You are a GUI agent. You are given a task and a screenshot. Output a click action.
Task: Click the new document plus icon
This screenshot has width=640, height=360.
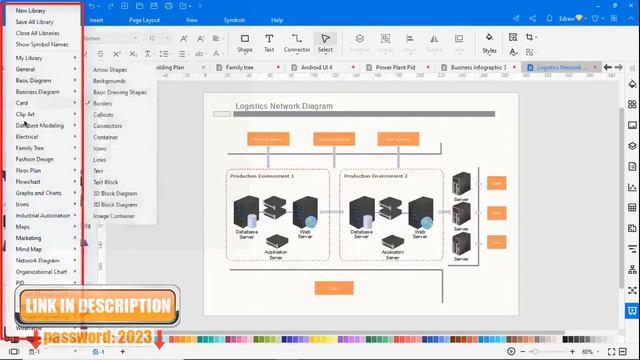(x=125, y=6)
